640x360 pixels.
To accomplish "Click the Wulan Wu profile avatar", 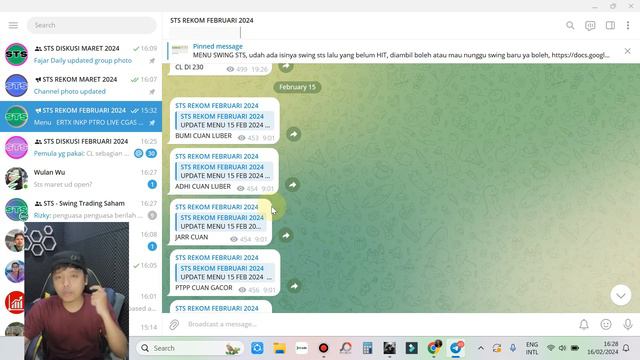I will coord(16,178).
